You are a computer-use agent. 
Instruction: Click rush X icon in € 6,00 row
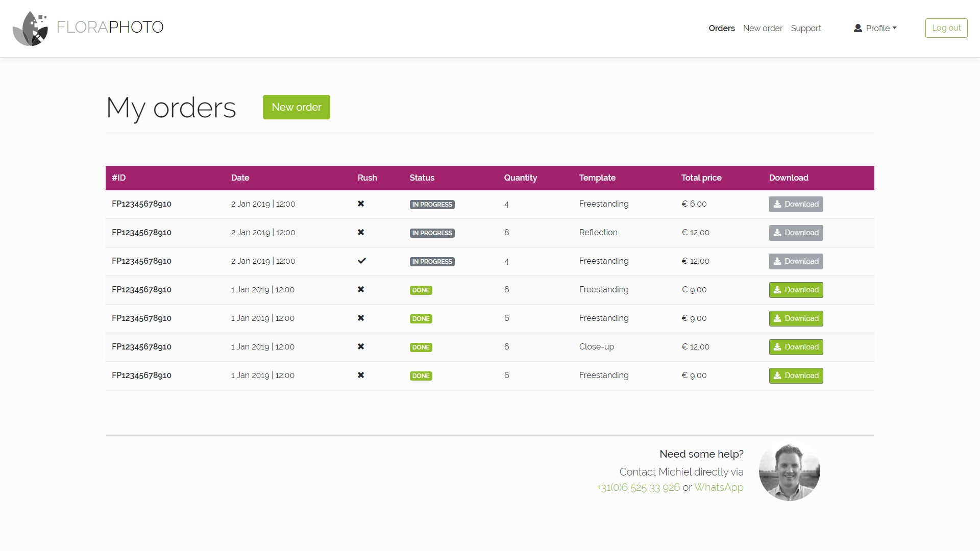[x=361, y=204]
